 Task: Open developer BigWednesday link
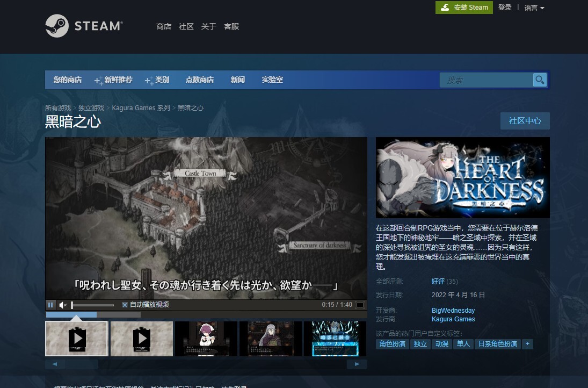(x=453, y=310)
